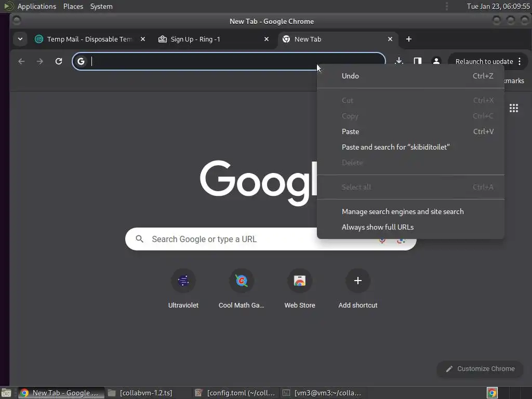
Task: Open the downloads icon in toolbar
Action: point(399,61)
